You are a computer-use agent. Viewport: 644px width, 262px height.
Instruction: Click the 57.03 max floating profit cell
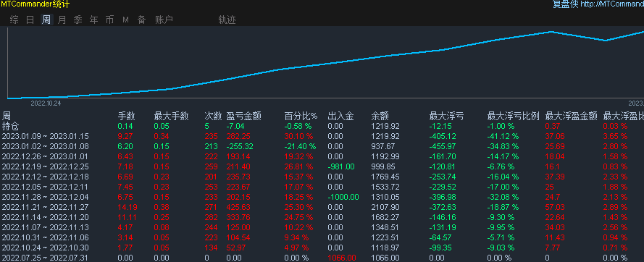[555, 208]
